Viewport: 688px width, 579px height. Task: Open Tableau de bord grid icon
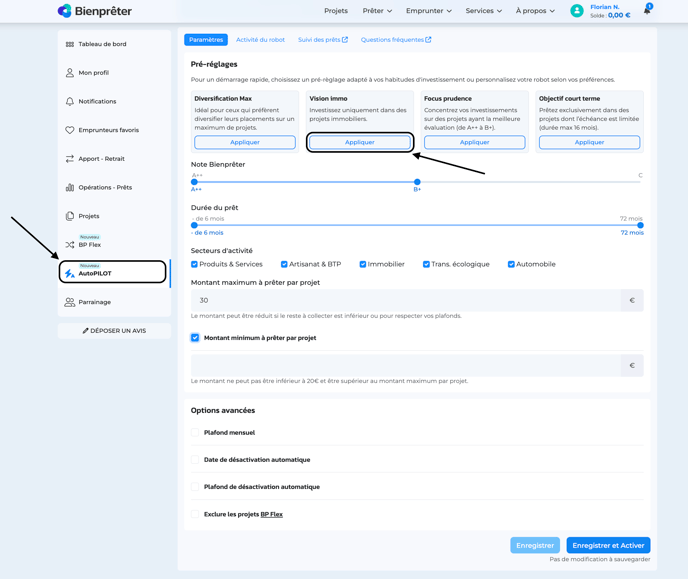pos(70,44)
